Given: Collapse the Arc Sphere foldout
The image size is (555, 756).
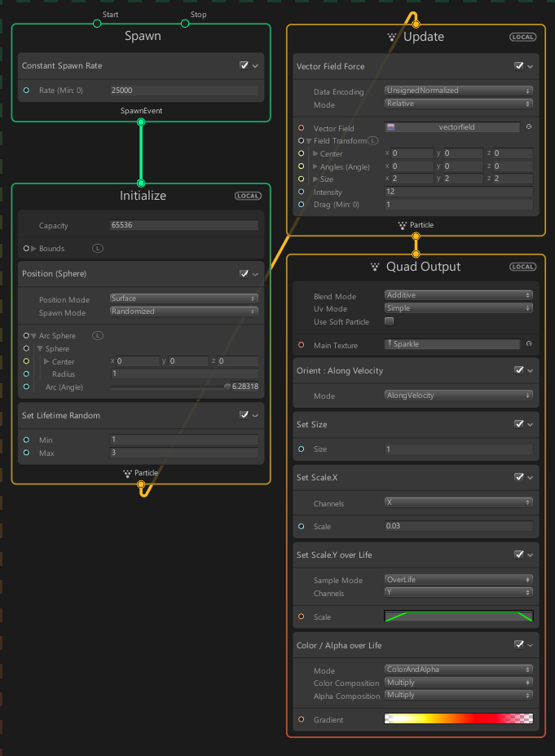Looking at the screenshot, I should pos(33,335).
